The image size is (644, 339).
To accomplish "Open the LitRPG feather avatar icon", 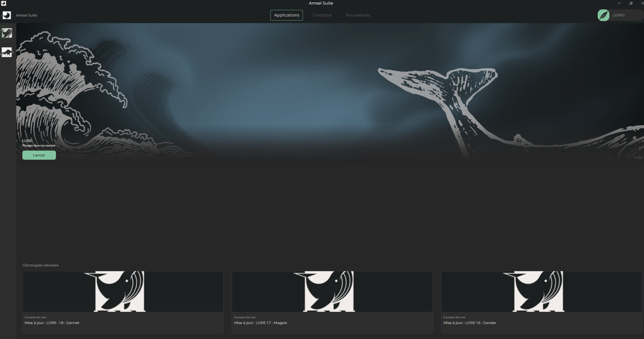I will click(x=603, y=15).
